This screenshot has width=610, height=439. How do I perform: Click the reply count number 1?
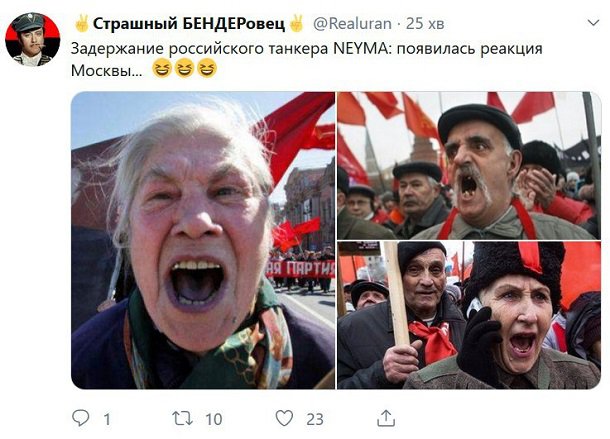[x=107, y=419]
